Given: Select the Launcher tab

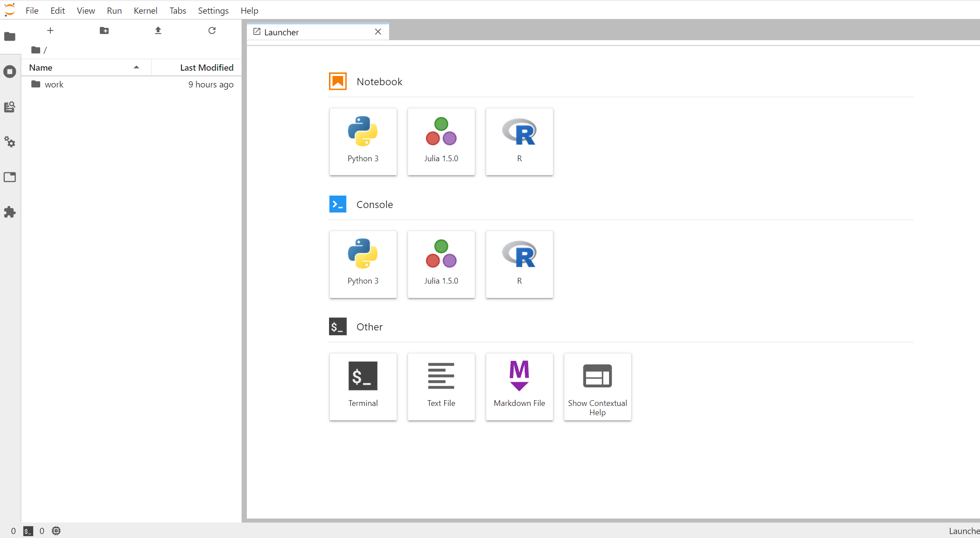Looking at the screenshot, I should coord(318,32).
